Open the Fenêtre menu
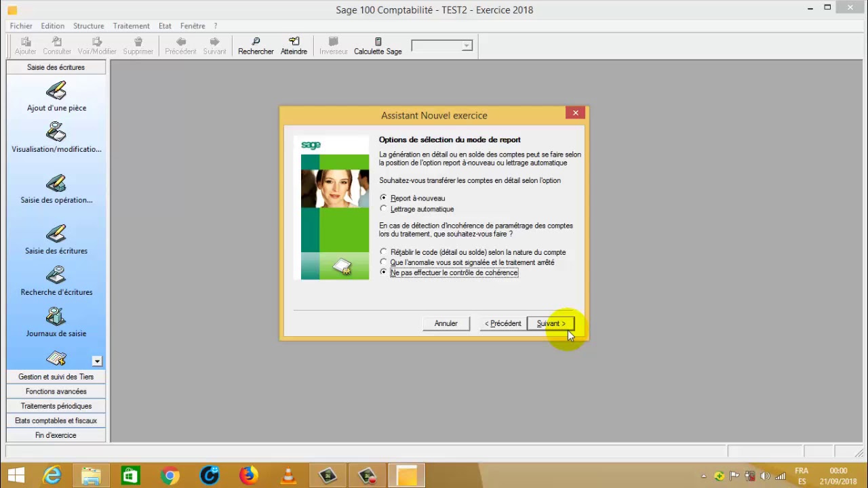The height and width of the screenshot is (488, 868). [x=193, y=26]
